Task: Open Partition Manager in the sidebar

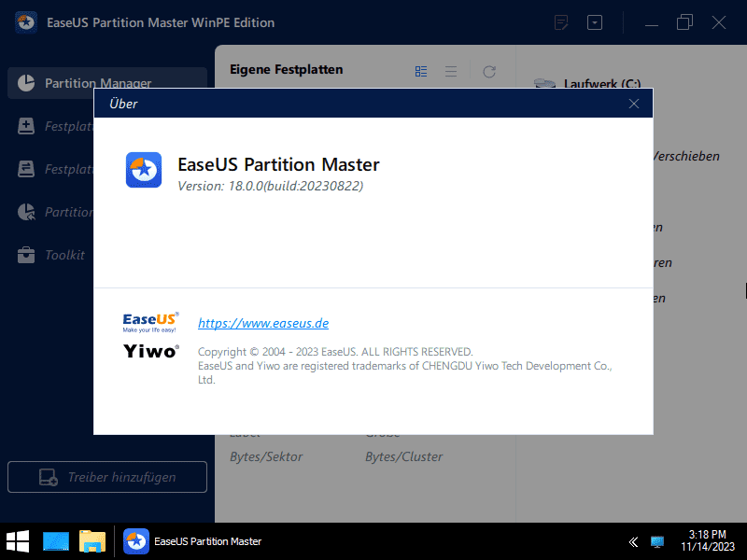Action: click(x=107, y=83)
